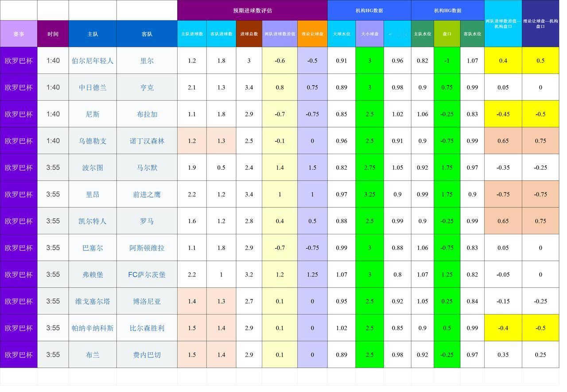Select the purple 预期进球数评估 header banner
The width and height of the screenshot is (567, 392).
click(252, 10)
